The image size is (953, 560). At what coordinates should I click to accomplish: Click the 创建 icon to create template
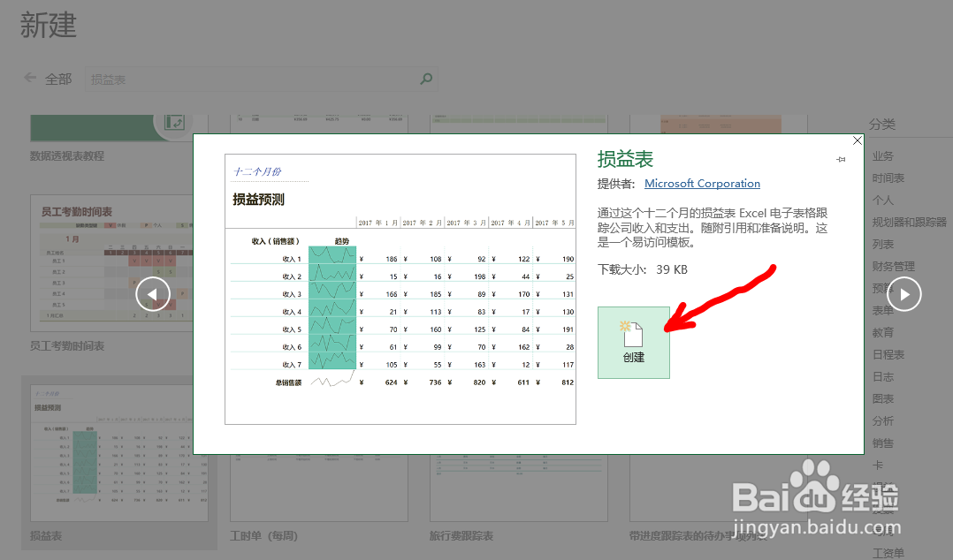click(x=633, y=340)
